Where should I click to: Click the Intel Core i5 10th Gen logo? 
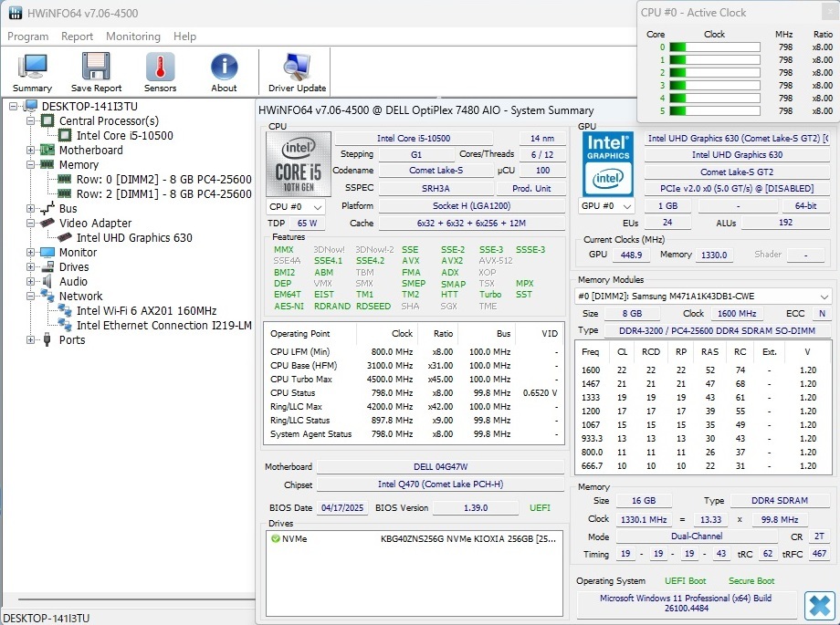tap(299, 165)
